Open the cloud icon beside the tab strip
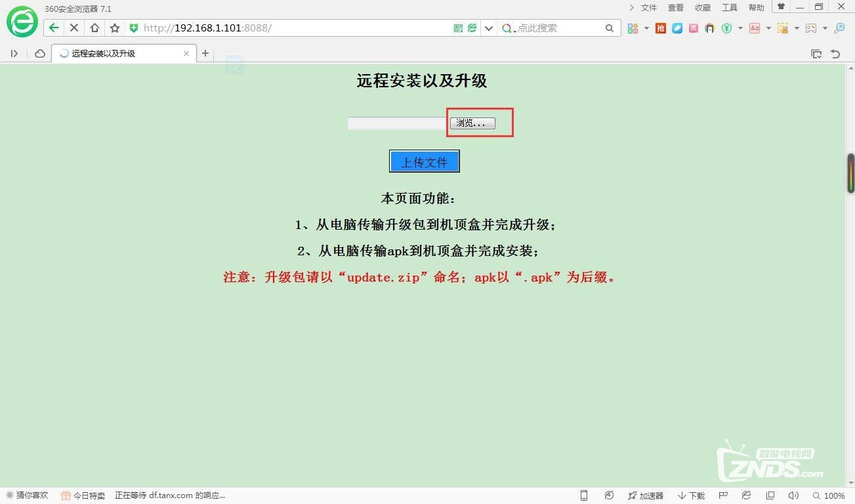The image size is (855, 504). pos(40,53)
